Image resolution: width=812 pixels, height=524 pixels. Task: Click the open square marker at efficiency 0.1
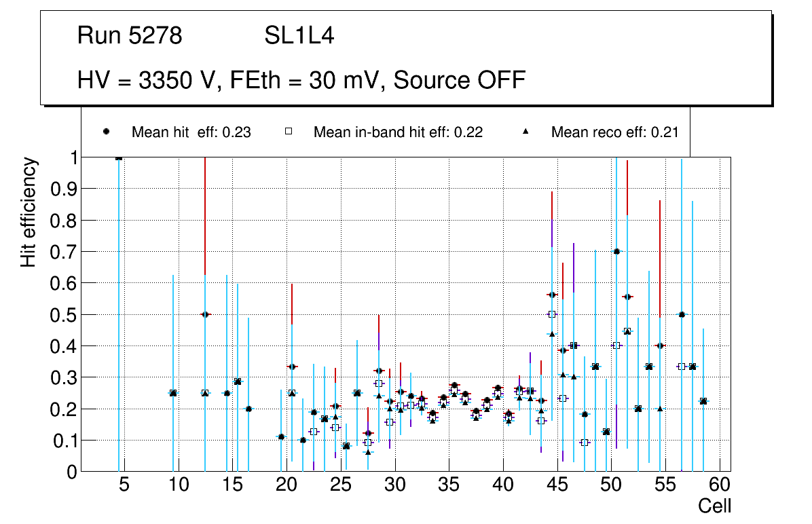click(x=585, y=443)
